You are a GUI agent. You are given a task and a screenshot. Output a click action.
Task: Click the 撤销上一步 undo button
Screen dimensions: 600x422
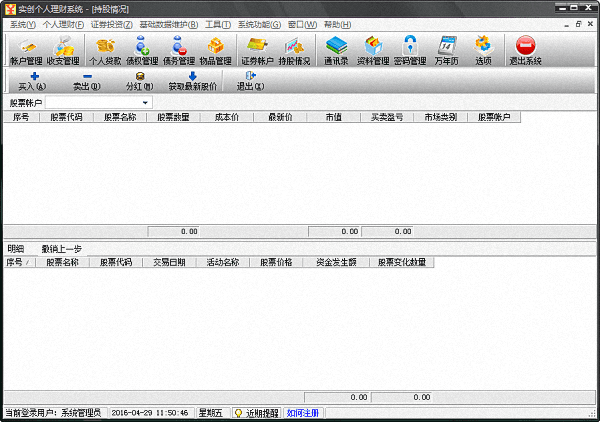(62, 248)
